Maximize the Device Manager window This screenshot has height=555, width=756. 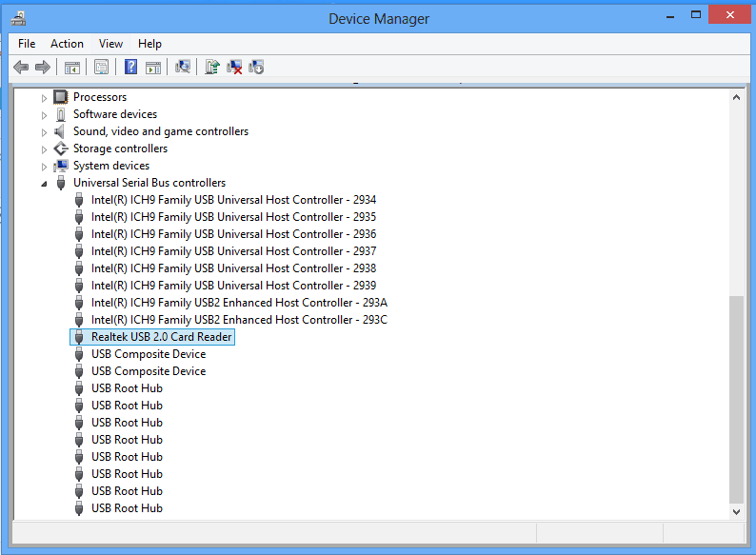tap(696, 15)
